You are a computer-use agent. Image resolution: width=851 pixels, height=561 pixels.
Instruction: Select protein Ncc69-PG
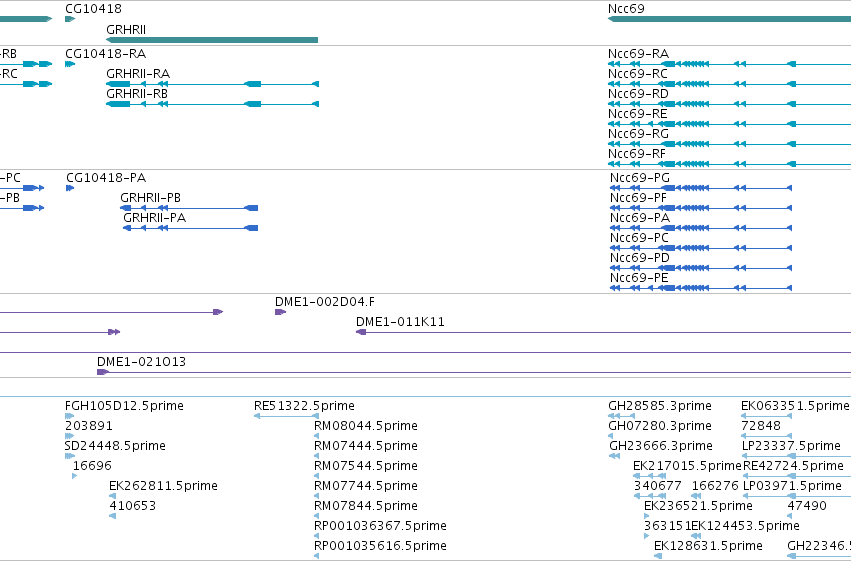pos(640,178)
